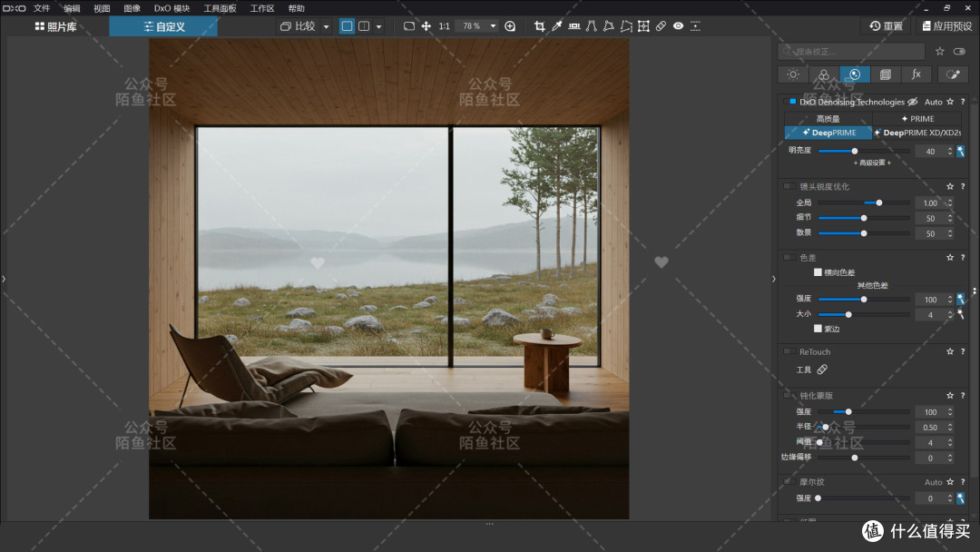Expand the left side panel arrow
Viewport: 980px width, 552px height.
click(x=4, y=279)
